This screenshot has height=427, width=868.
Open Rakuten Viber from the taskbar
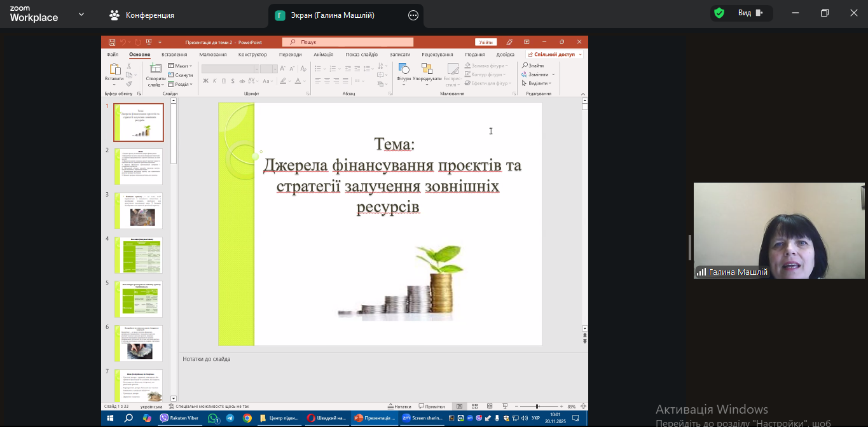[180, 418]
